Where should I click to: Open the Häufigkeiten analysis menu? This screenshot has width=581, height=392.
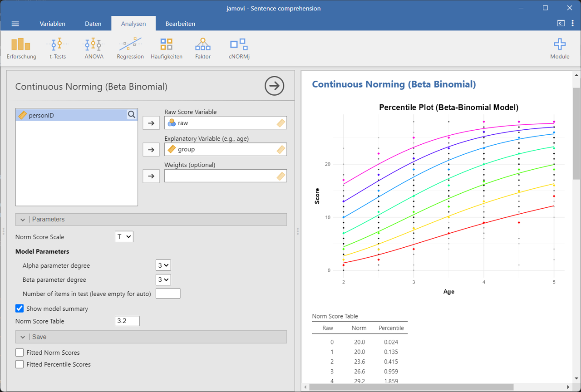click(x=167, y=49)
